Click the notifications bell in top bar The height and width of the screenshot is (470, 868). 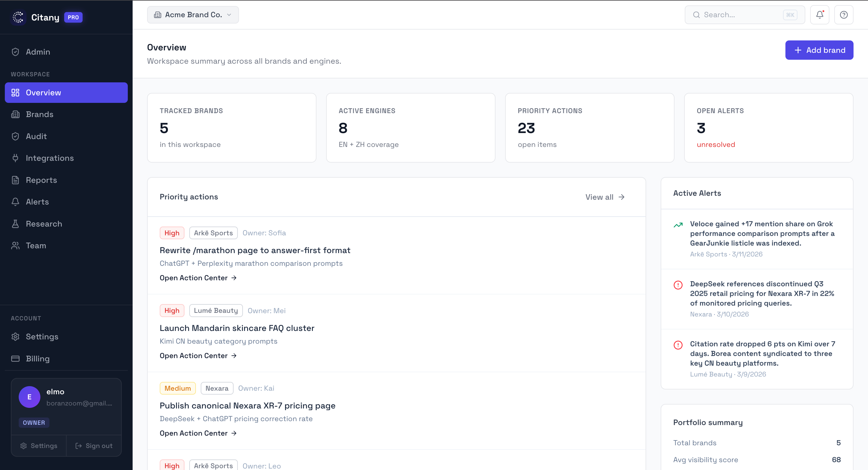(x=819, y=14)
